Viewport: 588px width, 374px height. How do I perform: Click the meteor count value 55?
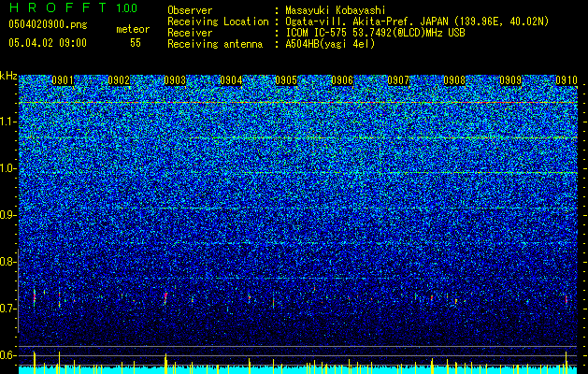click(x=136, y=42)
